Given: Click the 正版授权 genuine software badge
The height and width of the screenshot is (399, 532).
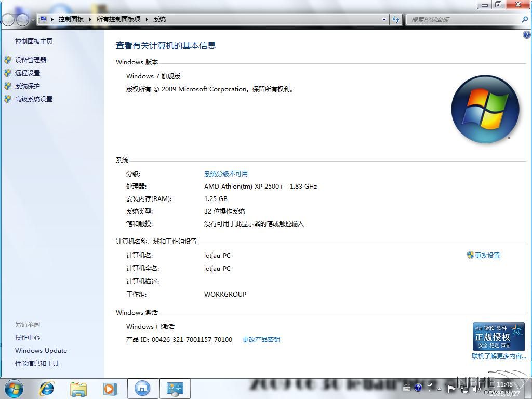Looking at the screenshot, I should tap(498, 337).
